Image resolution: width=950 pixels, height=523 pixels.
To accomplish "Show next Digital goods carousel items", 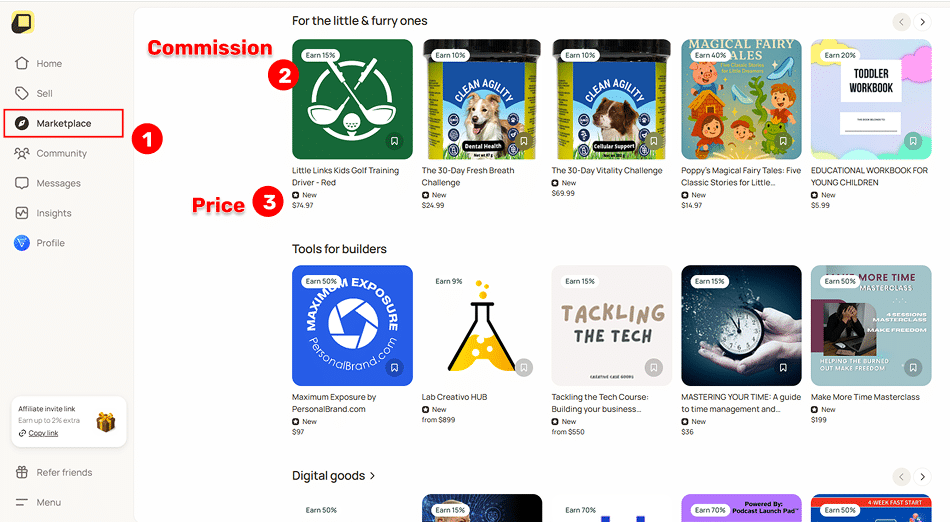I will click(922, 477).
